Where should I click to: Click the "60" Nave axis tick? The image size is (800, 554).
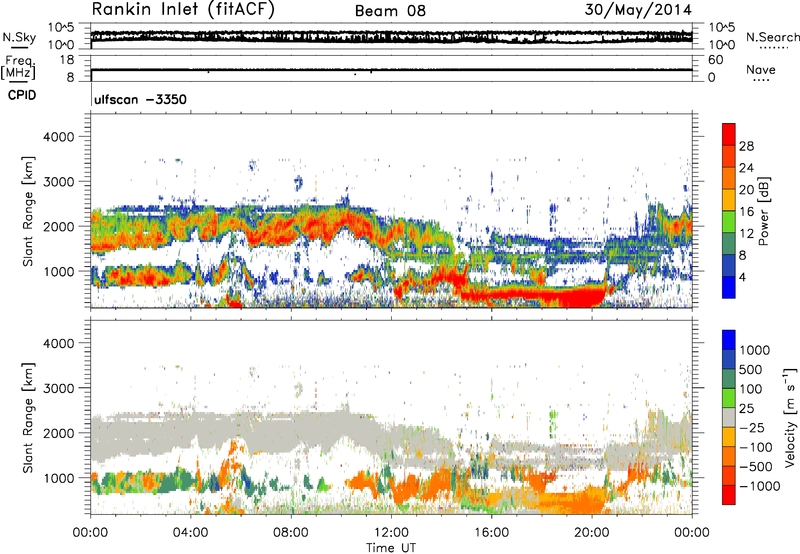click(715, 60)
